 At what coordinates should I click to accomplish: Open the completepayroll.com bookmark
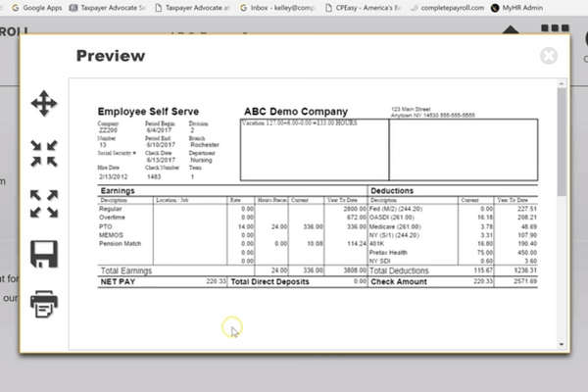(x=447, y=8)
